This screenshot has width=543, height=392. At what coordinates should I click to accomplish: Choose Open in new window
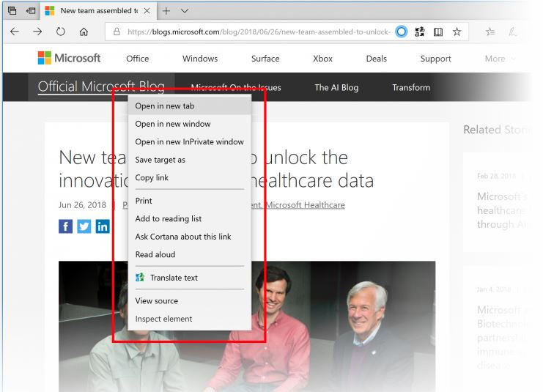189,124
